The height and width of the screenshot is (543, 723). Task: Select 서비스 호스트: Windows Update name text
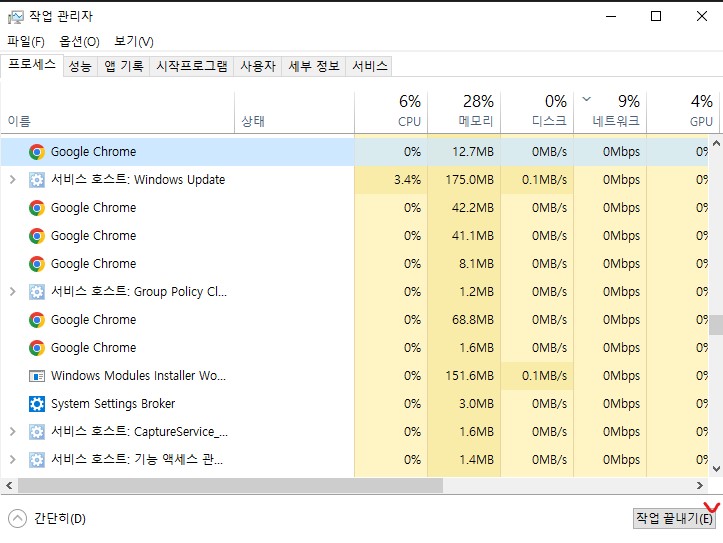138,180
